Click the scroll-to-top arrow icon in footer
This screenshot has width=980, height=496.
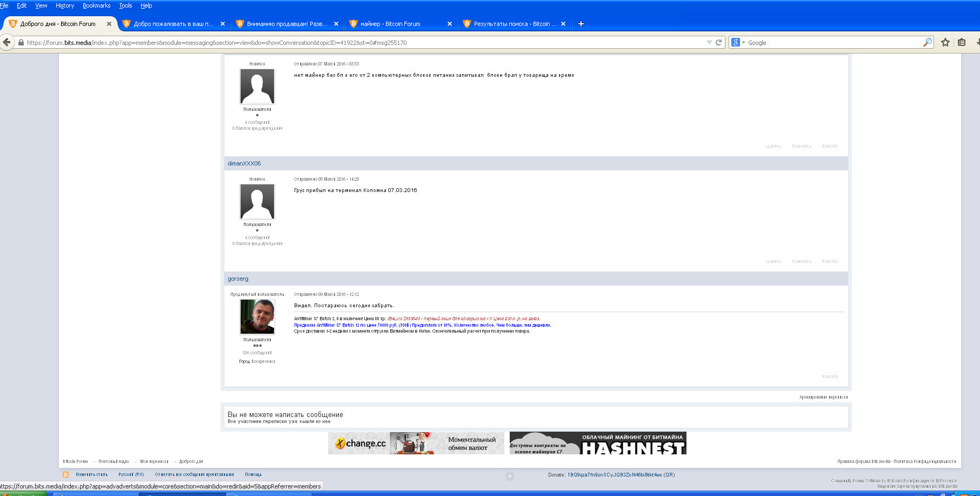pos(510,476)
